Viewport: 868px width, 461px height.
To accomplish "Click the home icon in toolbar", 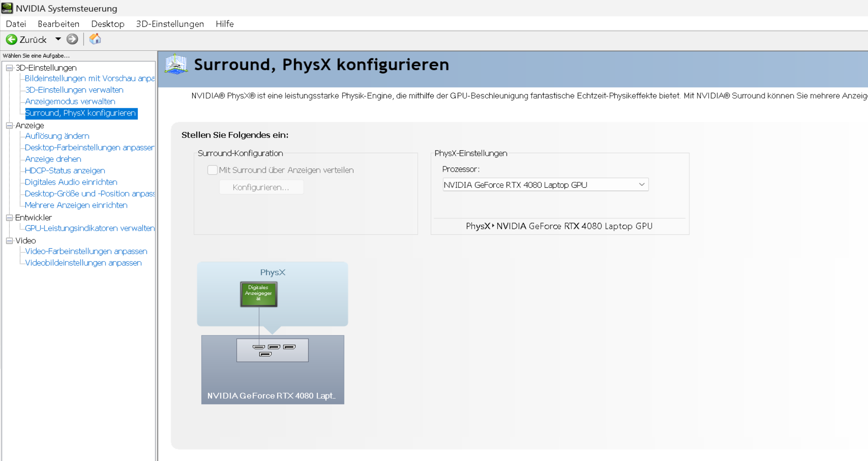I will coord(95,39).
